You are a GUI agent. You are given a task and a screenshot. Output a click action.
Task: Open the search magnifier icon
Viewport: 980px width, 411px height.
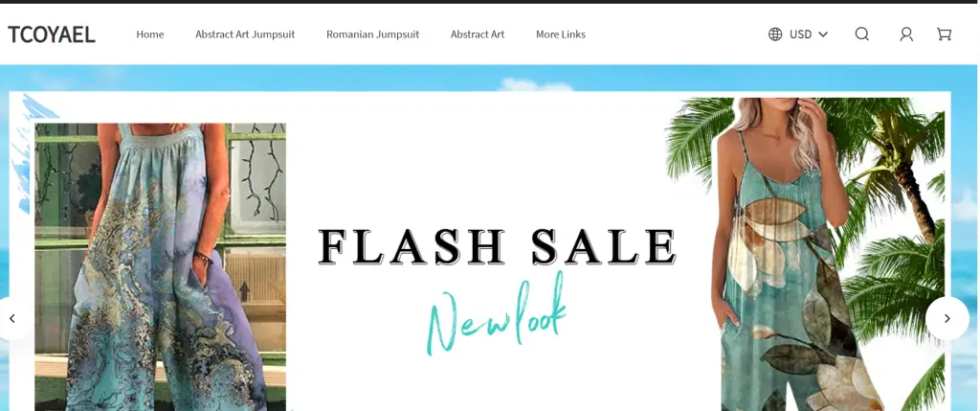coord(862,34)
